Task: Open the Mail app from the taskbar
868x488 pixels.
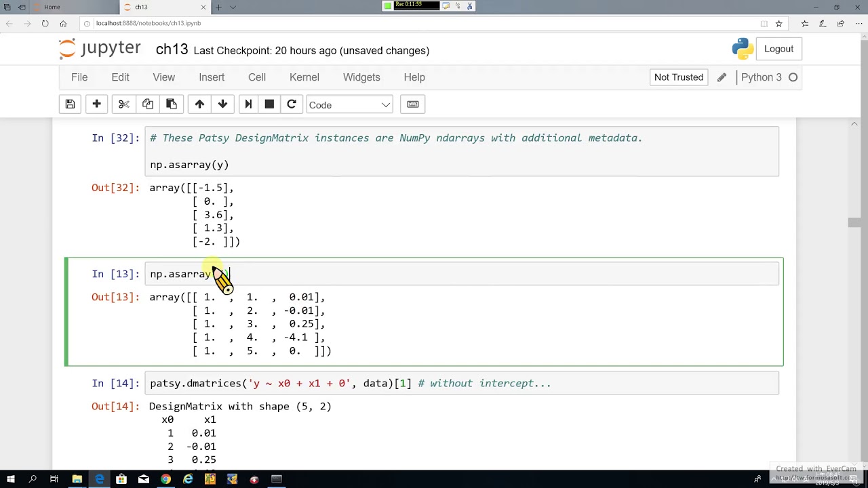Action: pos(143,479)
